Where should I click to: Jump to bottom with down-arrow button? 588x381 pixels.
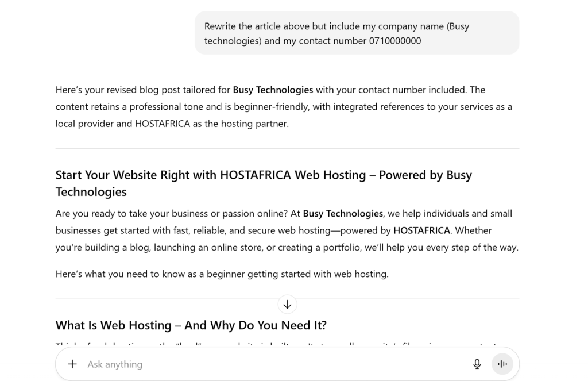tap(287, 305)
